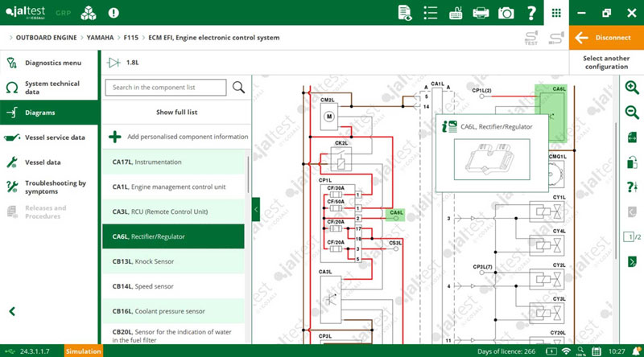Select CA3L, RCU (Remote Control Unit)
Viewport: 644px width, 357px height.
click(173, 211)
